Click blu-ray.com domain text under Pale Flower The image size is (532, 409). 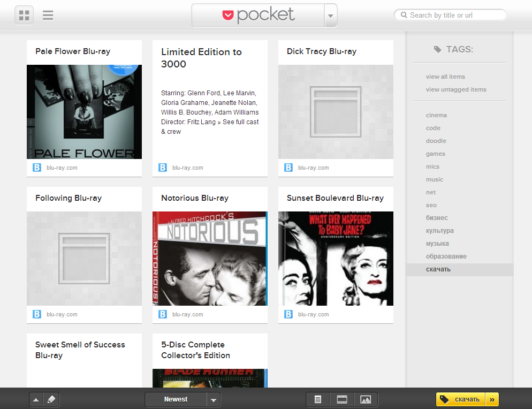62,168
